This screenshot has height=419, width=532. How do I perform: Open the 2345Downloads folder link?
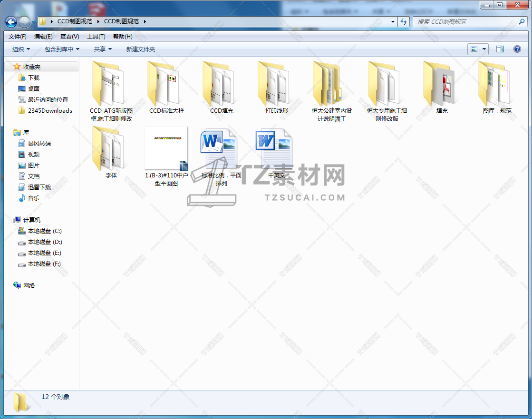click(50, 111)
